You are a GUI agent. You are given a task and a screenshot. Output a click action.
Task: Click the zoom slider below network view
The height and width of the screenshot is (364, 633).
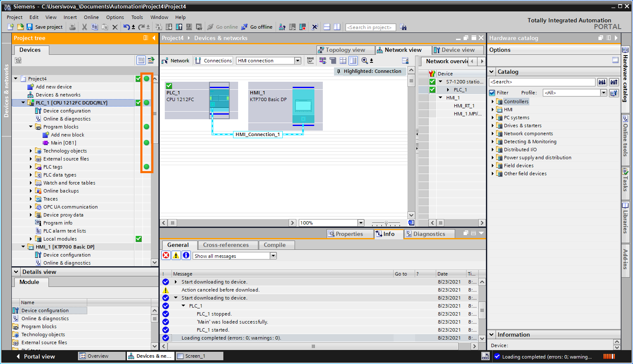[x=386, y=223]
